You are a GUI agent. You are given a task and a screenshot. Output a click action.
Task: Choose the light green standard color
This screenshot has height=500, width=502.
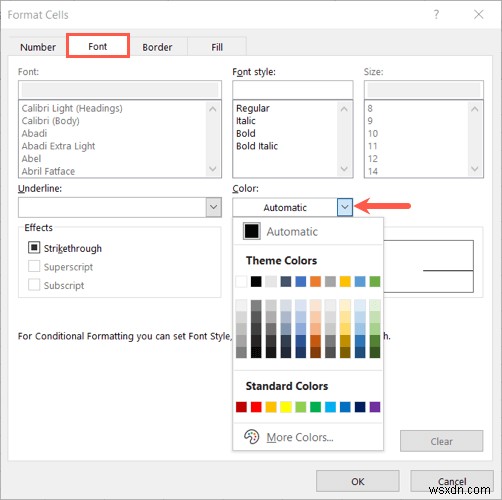(x=300, y=407)
